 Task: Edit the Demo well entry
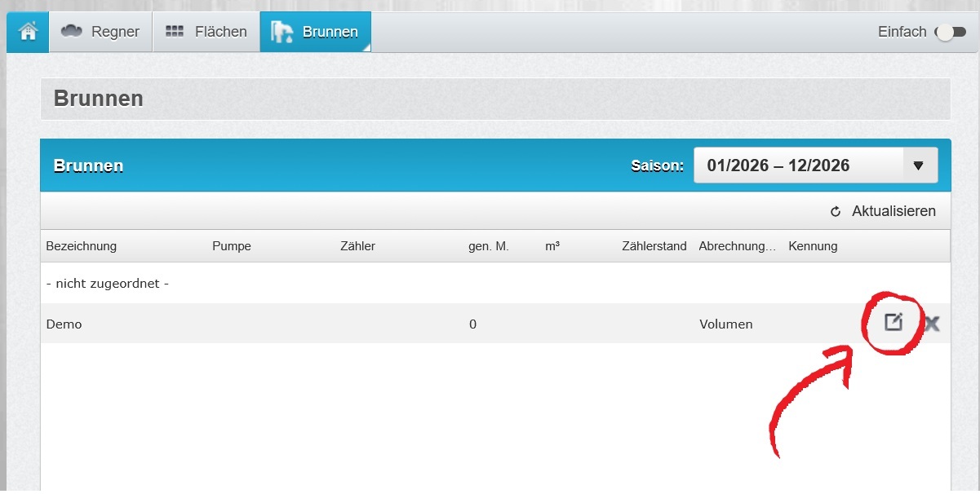coord(894,323)
